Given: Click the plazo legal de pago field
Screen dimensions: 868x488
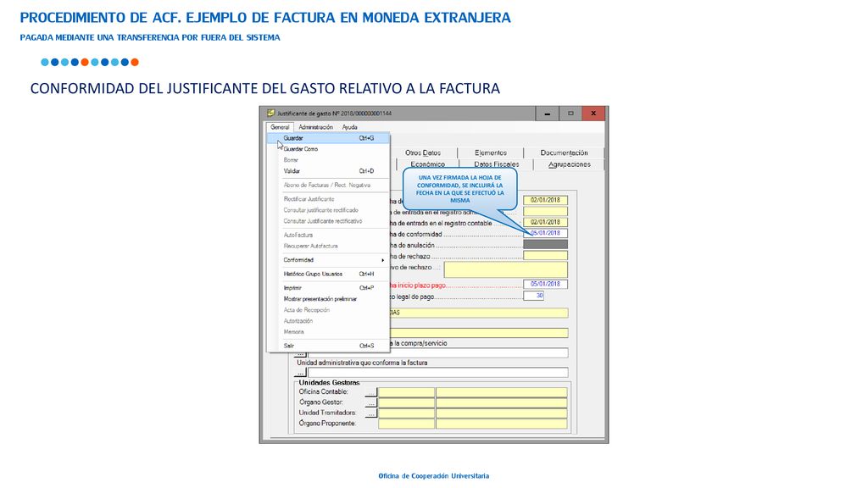Looking at the screenshot, I should 534,296.
